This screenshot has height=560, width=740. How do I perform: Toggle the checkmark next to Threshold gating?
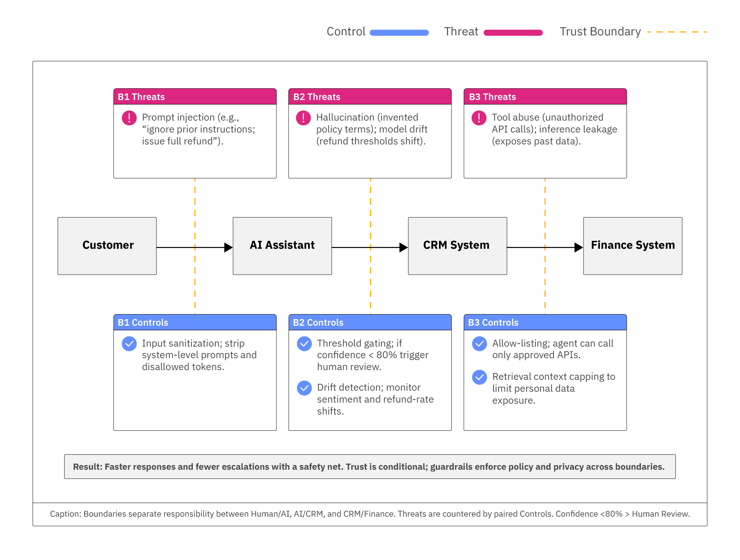[x=304, y=344]
